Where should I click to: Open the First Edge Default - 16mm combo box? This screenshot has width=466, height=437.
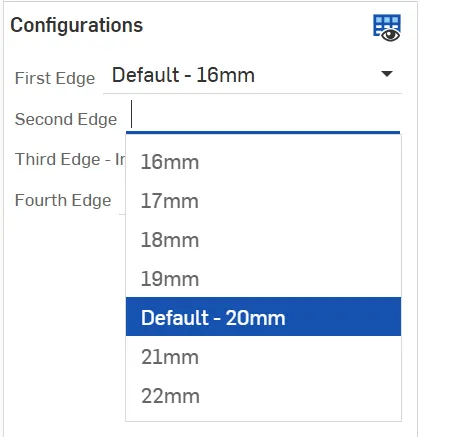(x=252, y=75)
